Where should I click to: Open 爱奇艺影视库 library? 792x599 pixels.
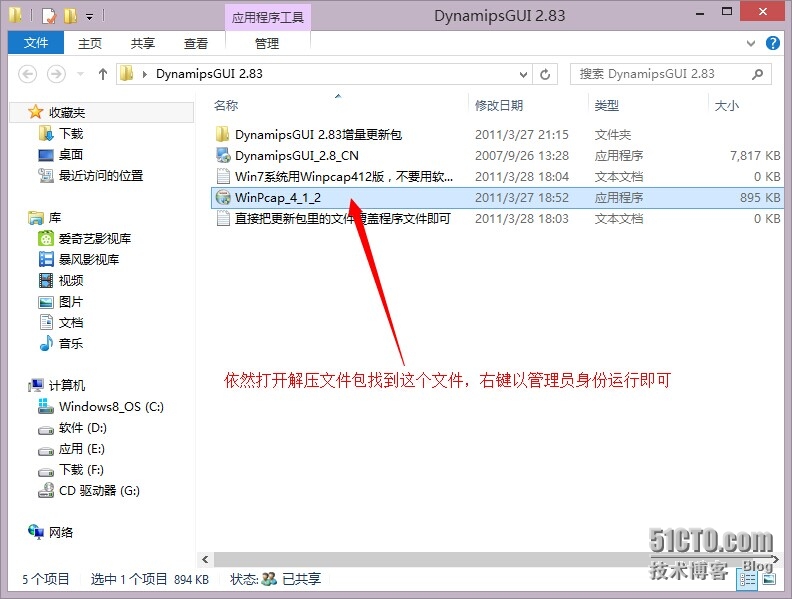coord(94,238)
